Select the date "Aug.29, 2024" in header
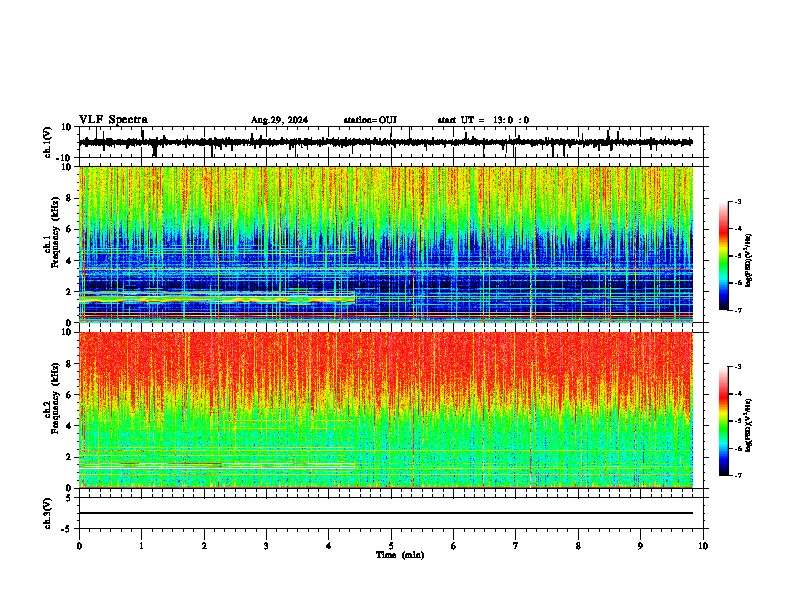Viewport: 792px width, 612px height. point(279,120)
